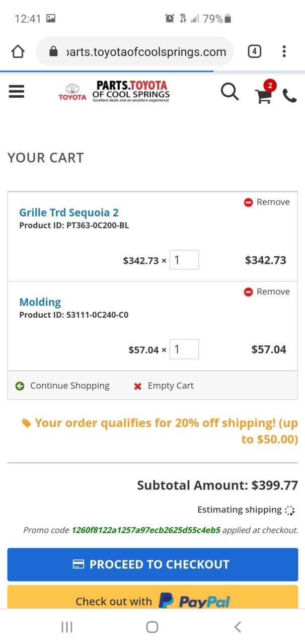Open the shopping cart icon

coord(265,92)
